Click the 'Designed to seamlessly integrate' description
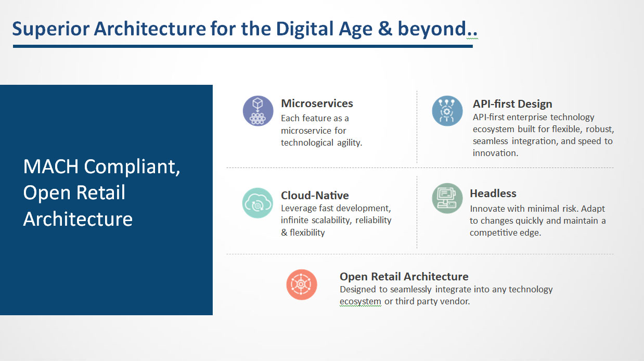The width and height of the screenshot is (644, 361). [446, 295]
